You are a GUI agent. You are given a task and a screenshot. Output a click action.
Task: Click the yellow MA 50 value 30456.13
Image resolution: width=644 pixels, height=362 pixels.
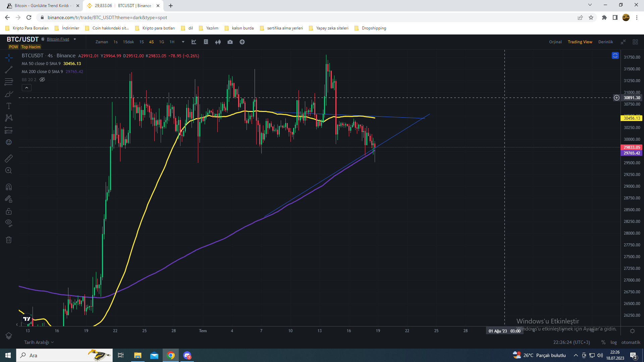coord(72,64)
